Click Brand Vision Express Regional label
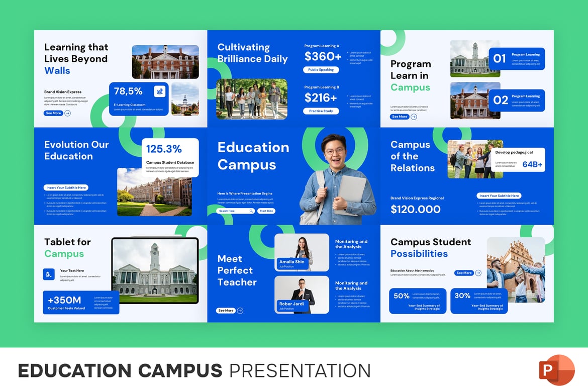The height and width of the screenshot is (392, 588). click(417, 198)
